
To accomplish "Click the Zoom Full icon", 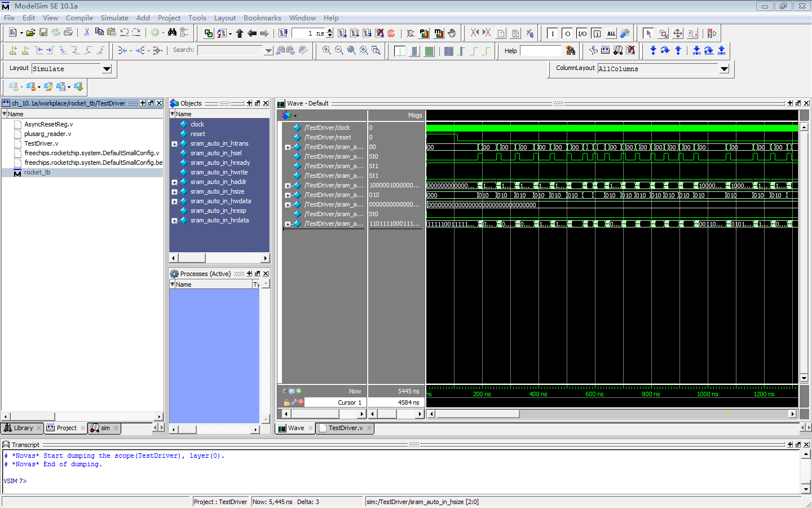I will pos(351,50).
